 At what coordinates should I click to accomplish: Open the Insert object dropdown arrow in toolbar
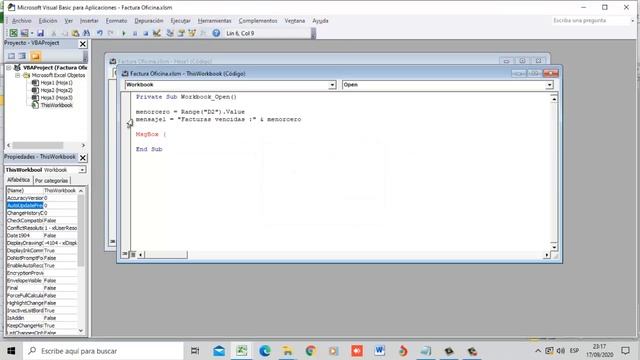coord(32,33)
